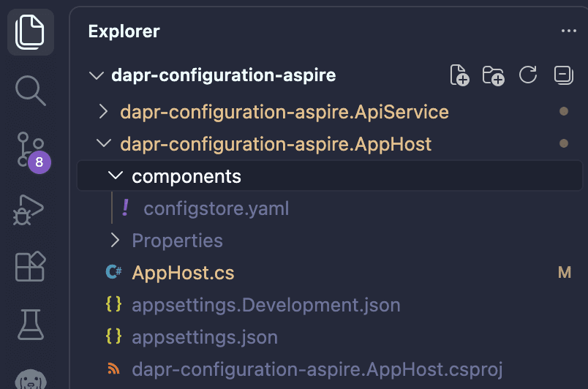Click the Explorer panel title

pyautogui.click(x=124, y=31)
